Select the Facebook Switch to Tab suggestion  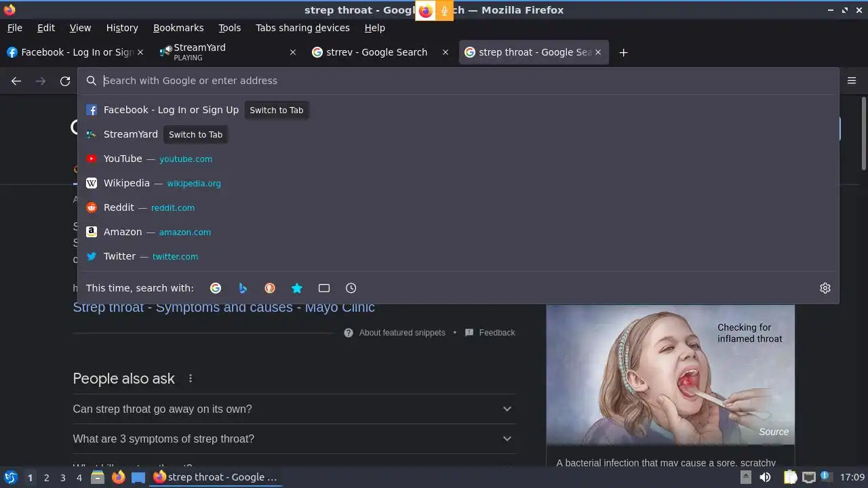click(x=458, y=110)
